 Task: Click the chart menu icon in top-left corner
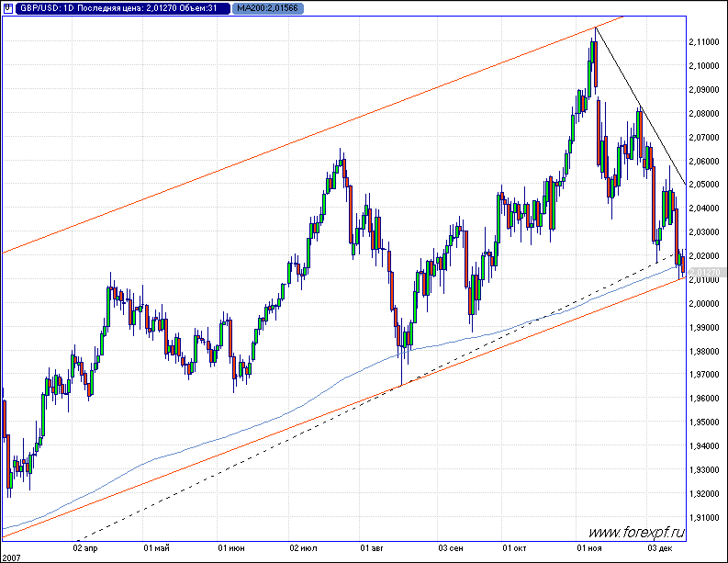click(9, 8)
